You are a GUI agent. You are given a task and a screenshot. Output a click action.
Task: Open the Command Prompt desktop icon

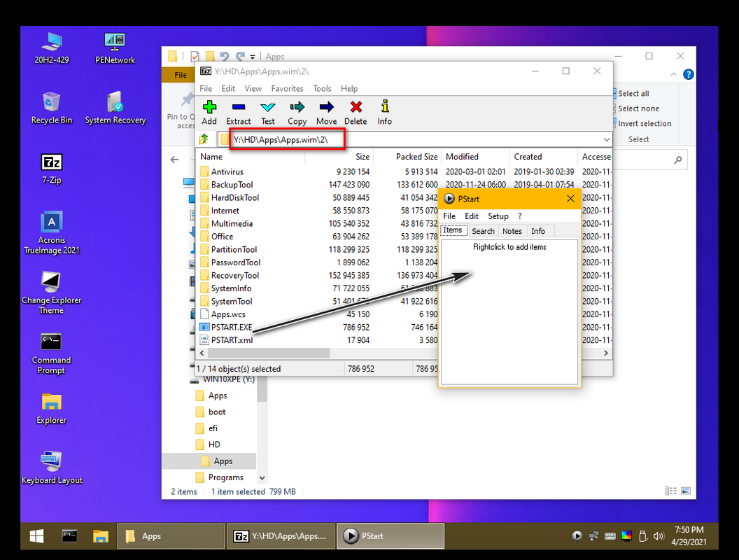coord(51,353)
